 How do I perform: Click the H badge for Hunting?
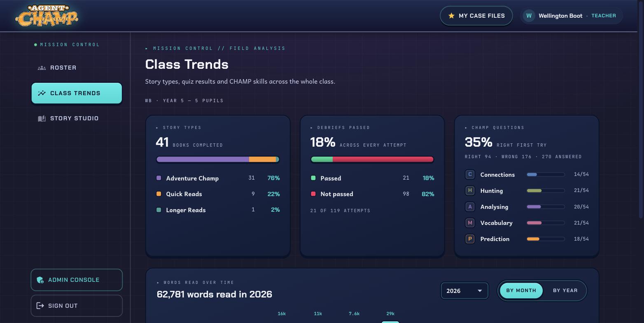click(x=470, y=190)
